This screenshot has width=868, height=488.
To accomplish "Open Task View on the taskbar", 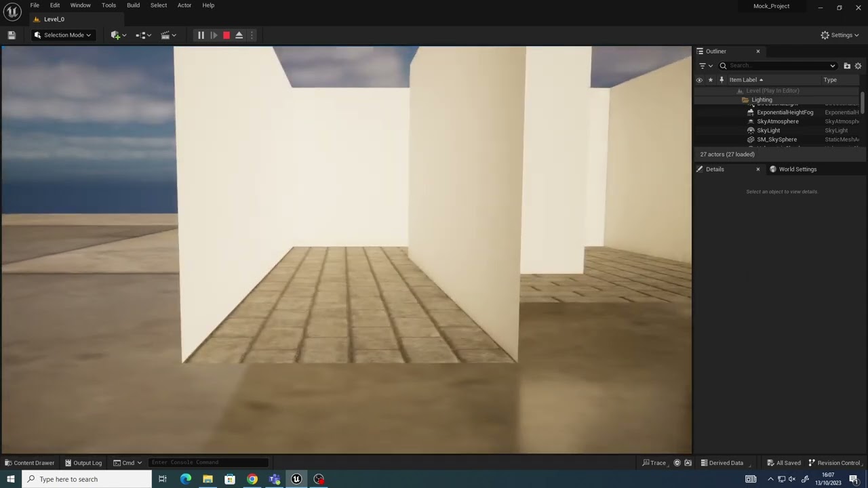I will click(x=163, y=479).
